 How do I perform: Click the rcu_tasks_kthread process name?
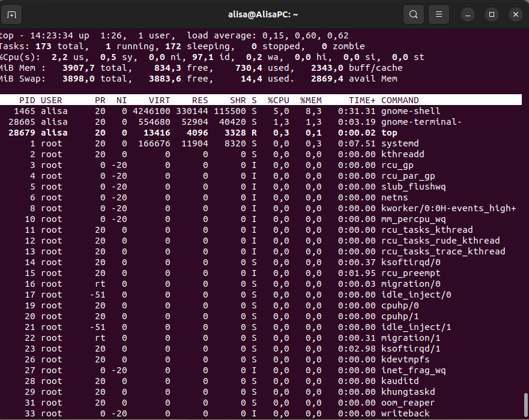[x=427, y=230]
